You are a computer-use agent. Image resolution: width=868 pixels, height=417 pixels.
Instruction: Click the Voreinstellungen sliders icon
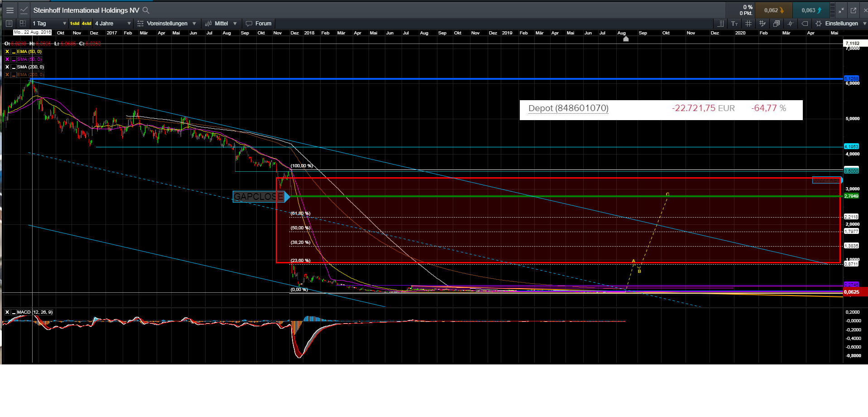coord(140,24)
